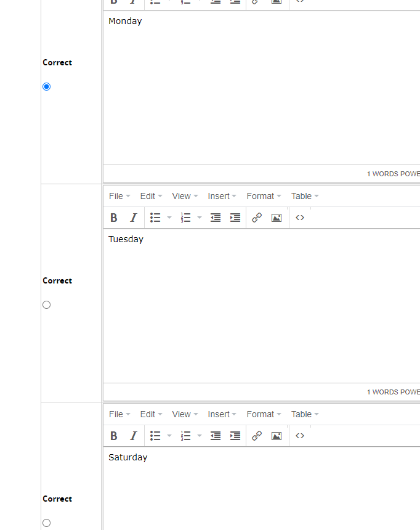
Task: Select Tuesday as the correct answer
Action: tap(46, 305)
